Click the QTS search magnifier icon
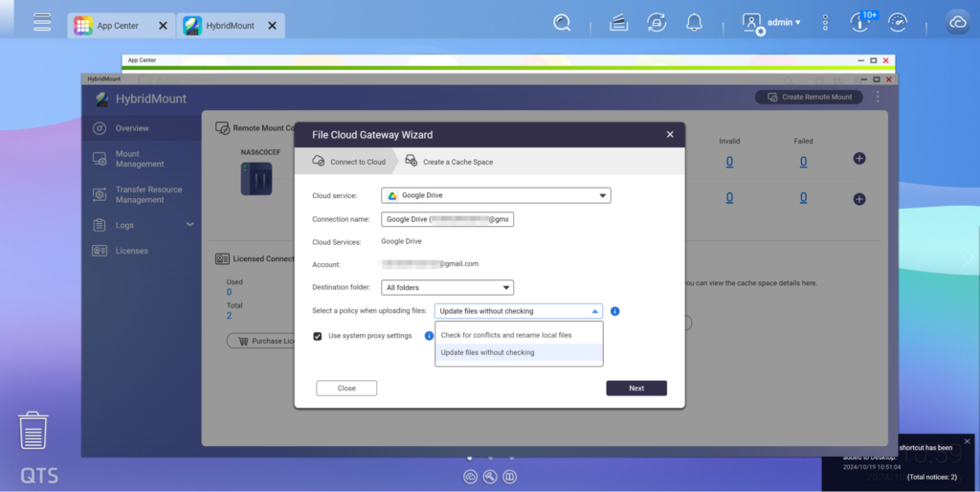 pyautogui.click(x=563, y=22)
